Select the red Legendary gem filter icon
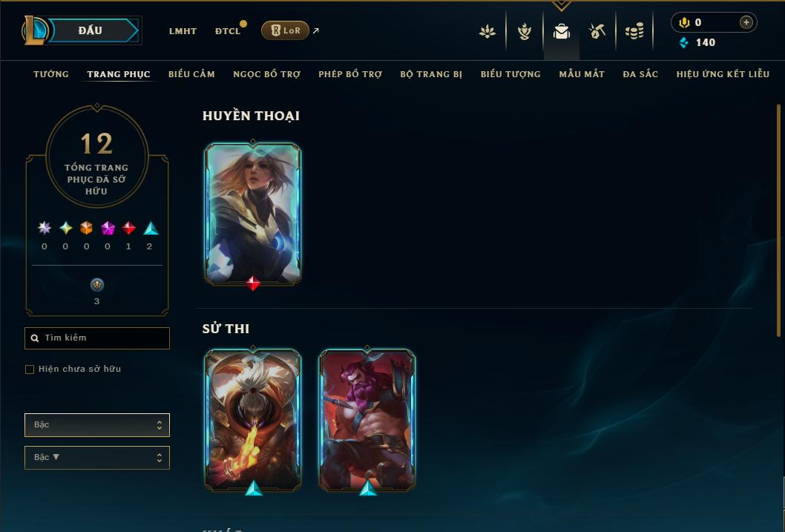The height and width of the screenshot is (532, 785). coord(128,229)
